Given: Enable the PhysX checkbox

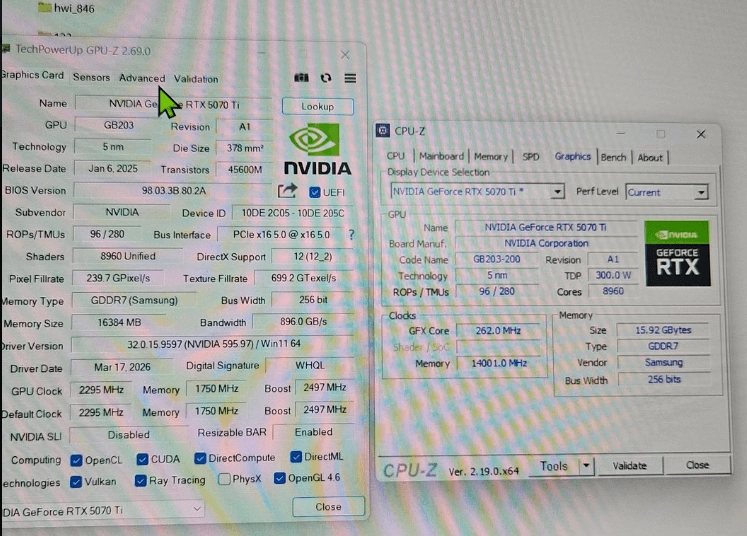Looking at the screenshot, I should 224,479.
